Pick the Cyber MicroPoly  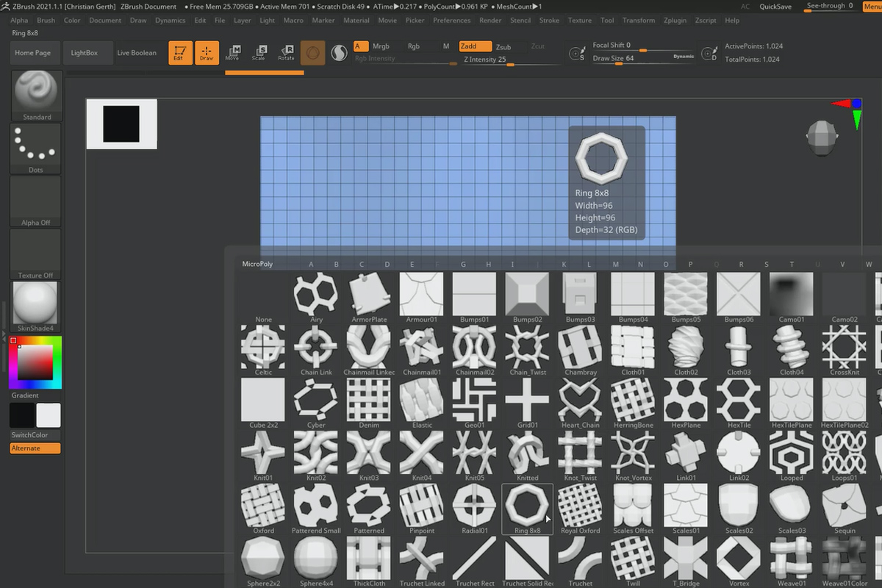pyautogui.click(x=316, y=404)
